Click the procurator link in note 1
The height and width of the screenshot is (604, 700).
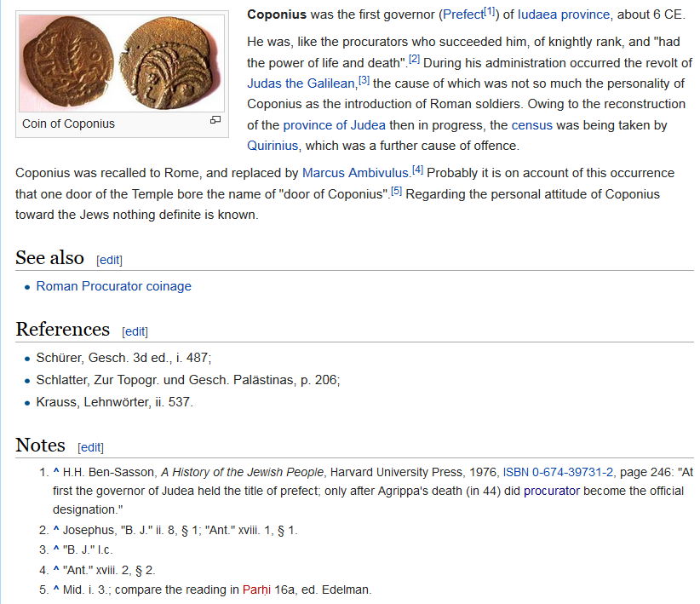pos(551,491)
